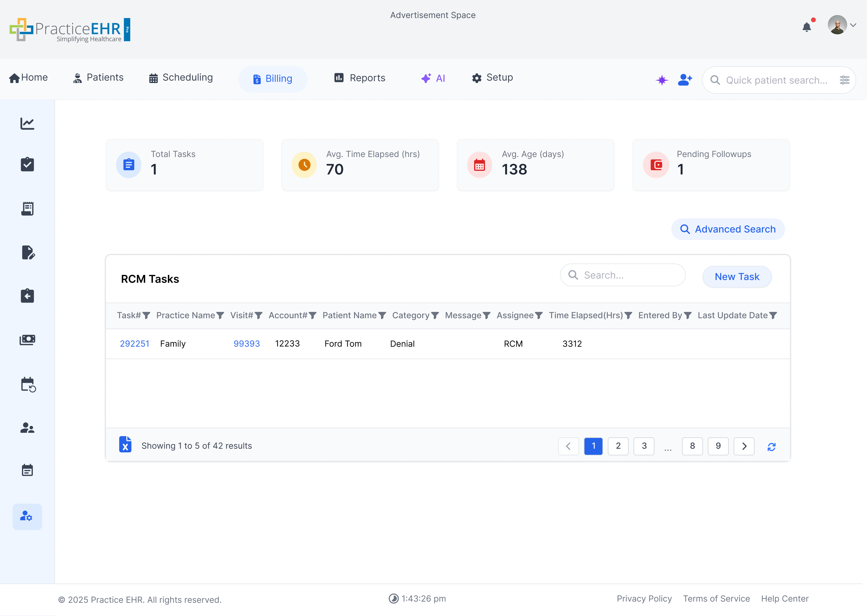867x616 pixels.
Task: Click the purple sparkle star icon
Action: [662, 80]
